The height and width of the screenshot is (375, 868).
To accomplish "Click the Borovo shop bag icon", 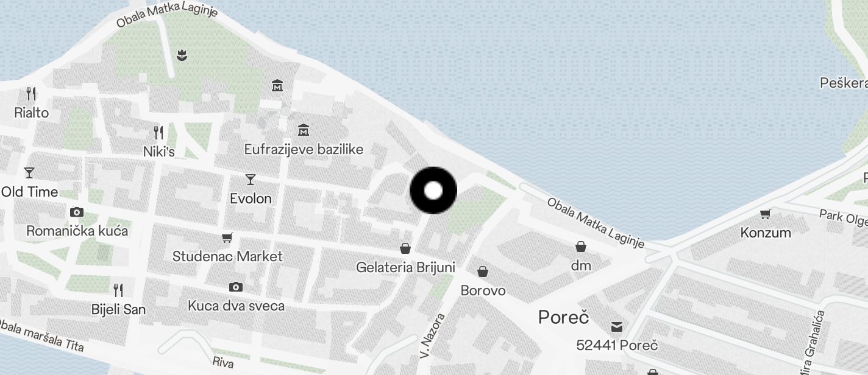I will (x=483, y=272).
